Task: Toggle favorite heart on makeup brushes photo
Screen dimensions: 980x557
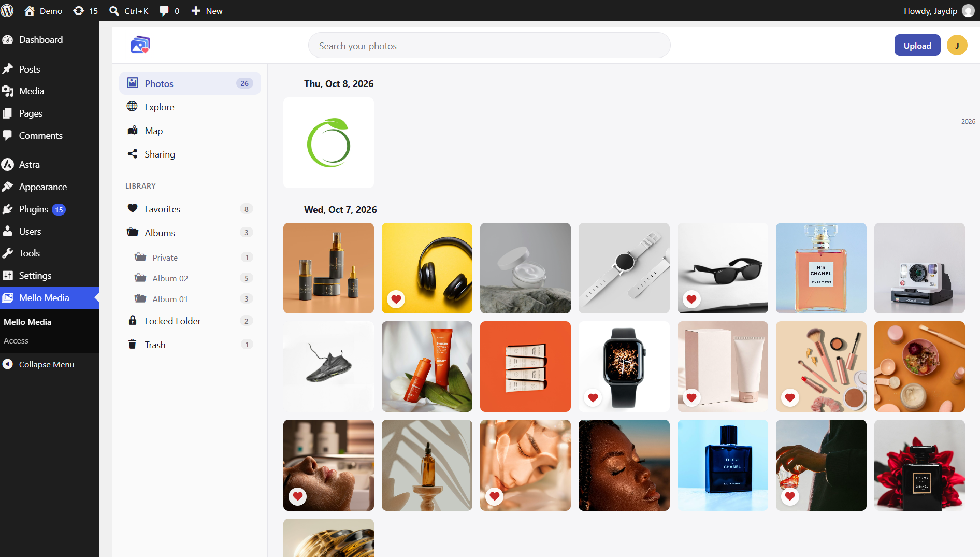Action: click(790, 397)
